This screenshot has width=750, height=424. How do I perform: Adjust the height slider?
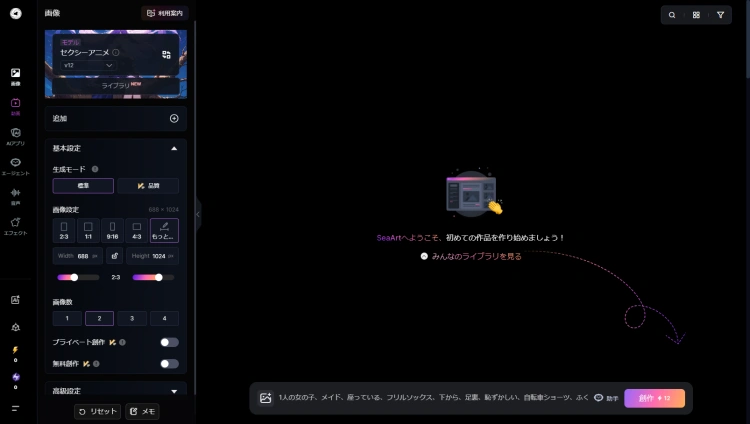(153, 277)
